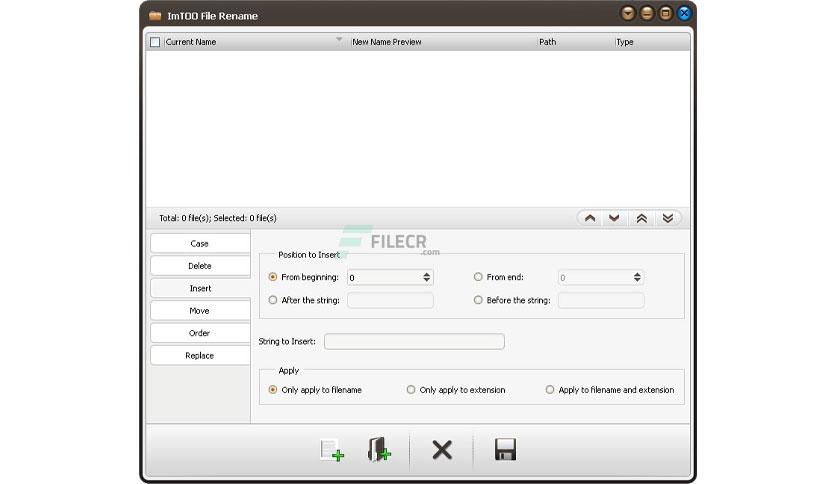Click the After the string text field
Image resolution: width=836 pixels, height=484 pixels.
390,300
